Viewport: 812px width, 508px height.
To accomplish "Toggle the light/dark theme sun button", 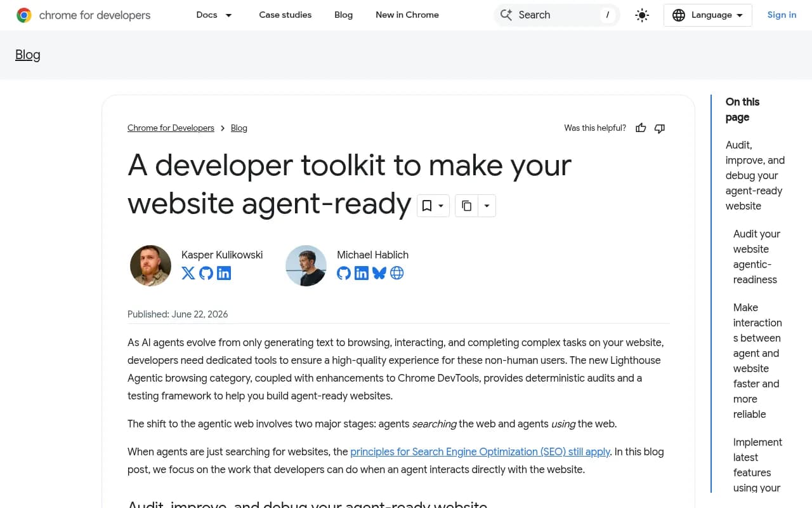I will pyautogui.click(x=642, y=15).
